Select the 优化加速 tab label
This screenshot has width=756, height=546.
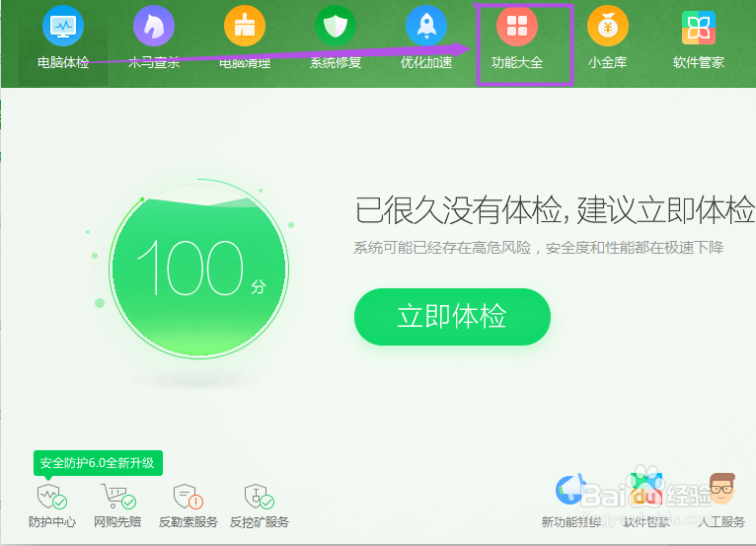(426, 63)
